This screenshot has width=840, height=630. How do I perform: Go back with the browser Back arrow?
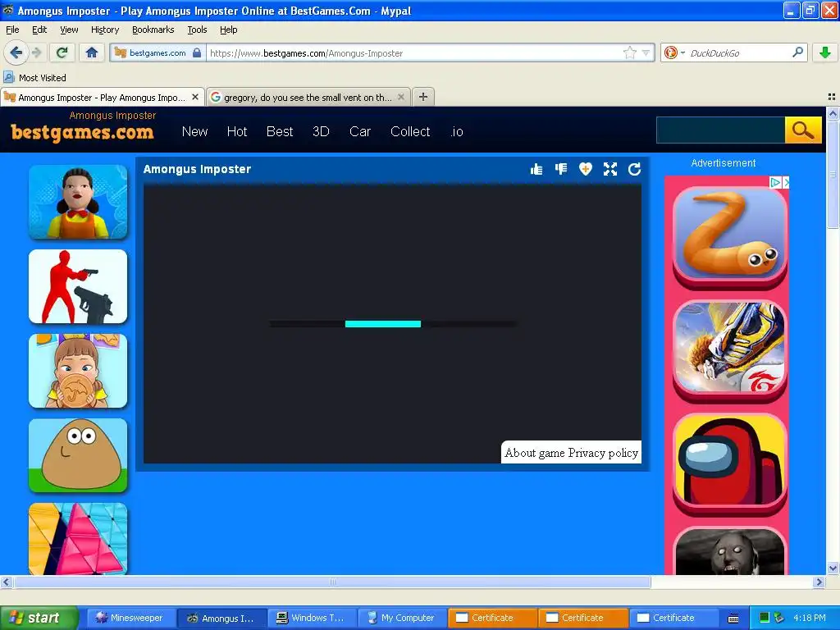[x=16, y=52]
